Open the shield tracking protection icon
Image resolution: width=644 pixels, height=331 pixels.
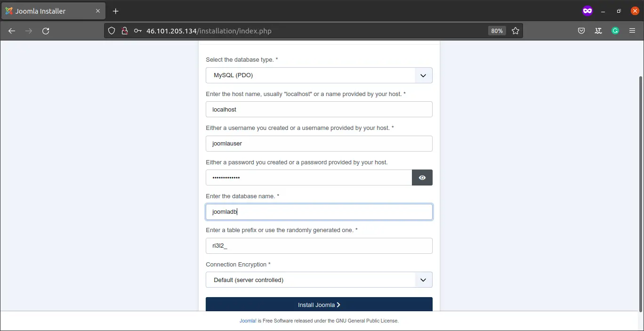pyautogui.click(x=112, y=31)
